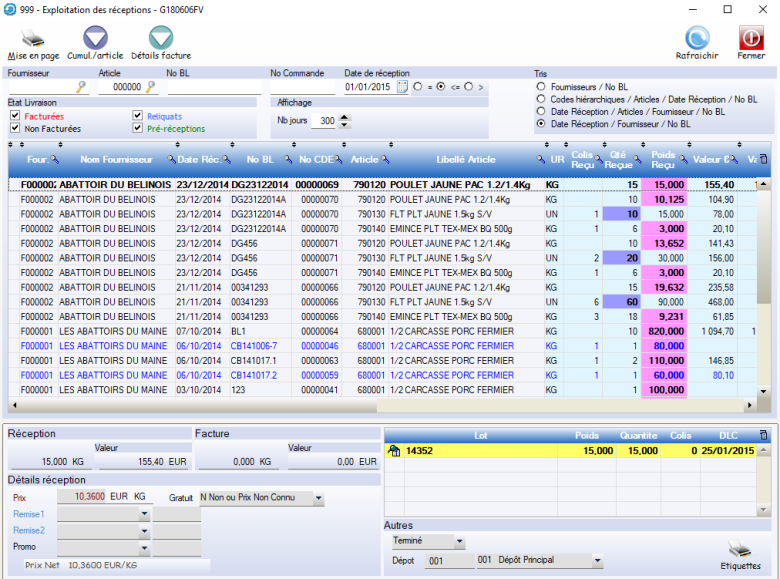This screenshot has width=780, height=579.
Task: Increase Nb jours with the up arrow
Action: point(345,116)
